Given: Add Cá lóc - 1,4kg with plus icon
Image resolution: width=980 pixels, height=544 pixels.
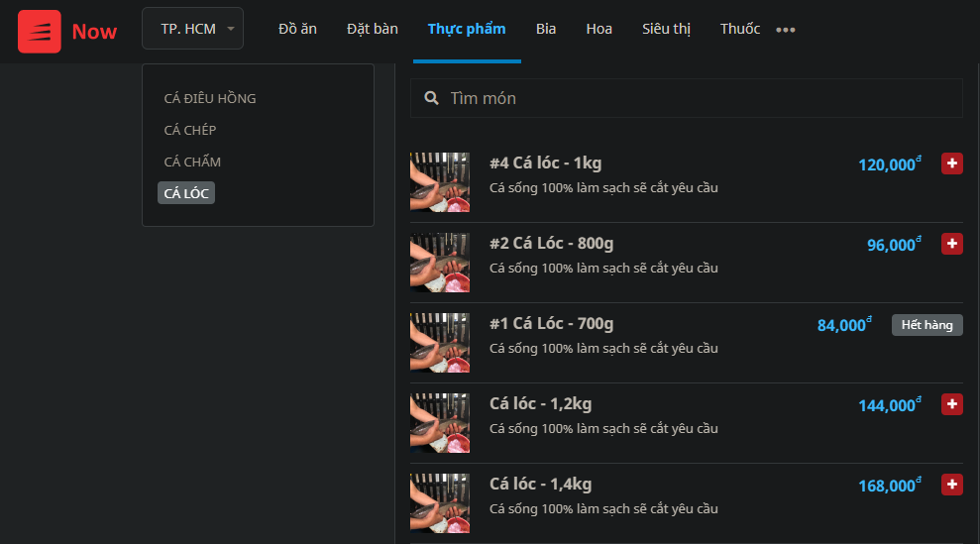Looking at the screenshot, I should (952, 484).
